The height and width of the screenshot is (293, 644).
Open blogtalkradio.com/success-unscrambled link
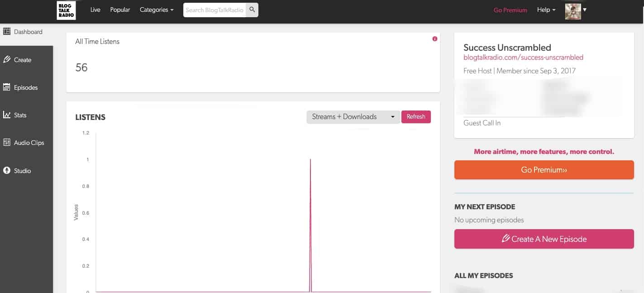(523, 58)
